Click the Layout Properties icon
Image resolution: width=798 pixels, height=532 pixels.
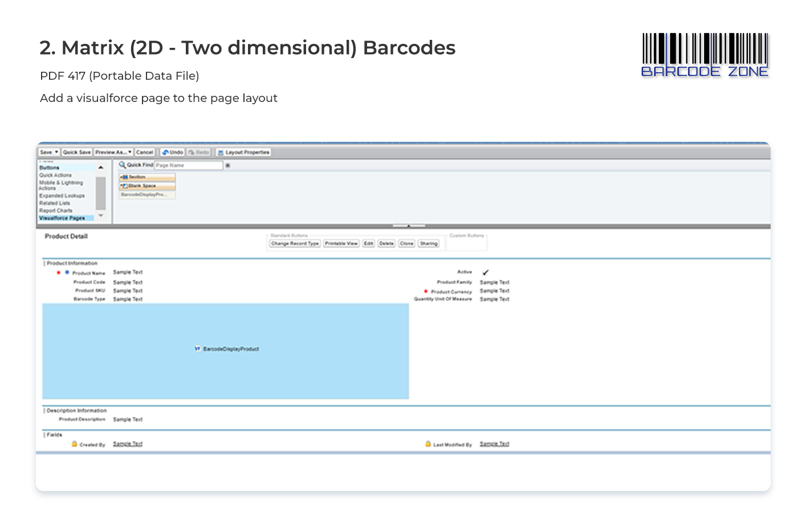point(221,153)
